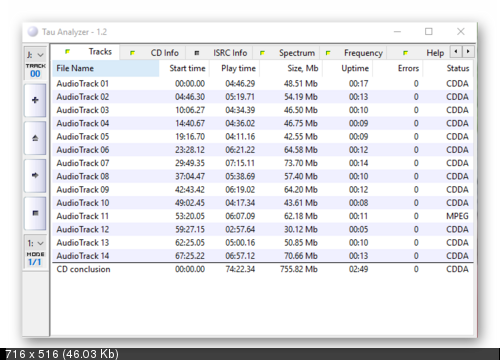Sort by Errors column header
Image resolution: width=500 pixels, height=360 pixels.
pyautogui.click(x=397, y=68)
